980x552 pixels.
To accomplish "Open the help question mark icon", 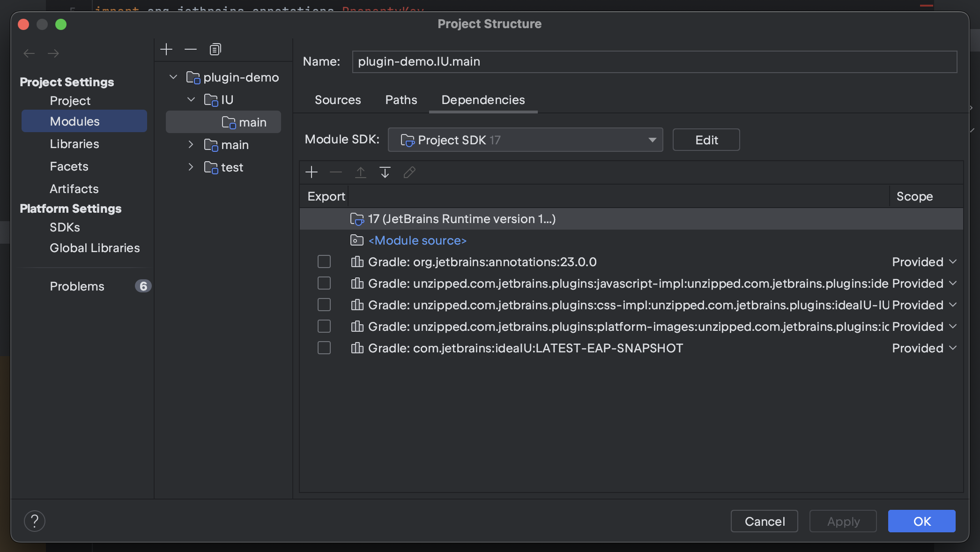I will pyautogui.click(x=34, y=521).
